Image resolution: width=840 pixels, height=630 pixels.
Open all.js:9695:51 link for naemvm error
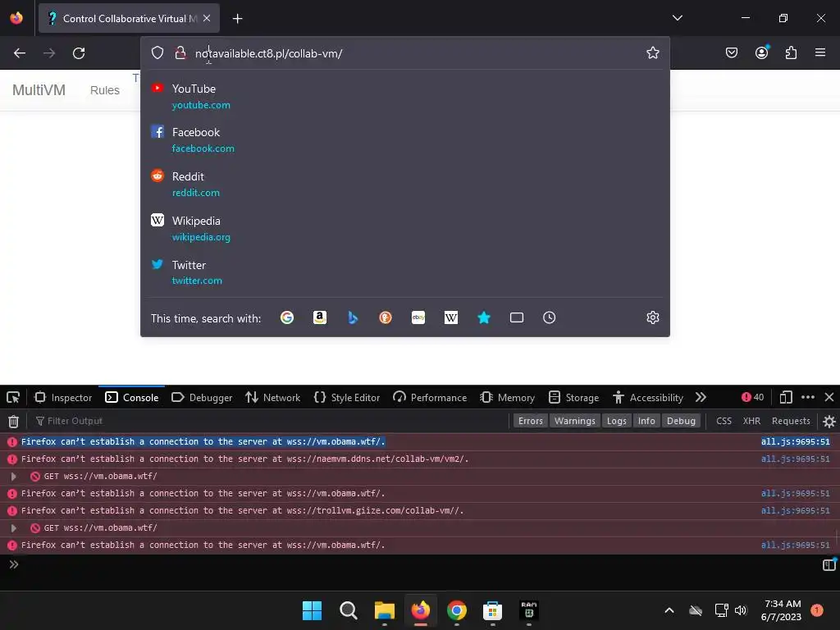tap(795, 459)
